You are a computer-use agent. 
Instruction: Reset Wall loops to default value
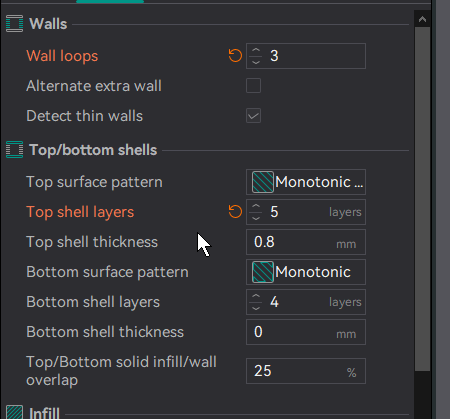[235, 56]
